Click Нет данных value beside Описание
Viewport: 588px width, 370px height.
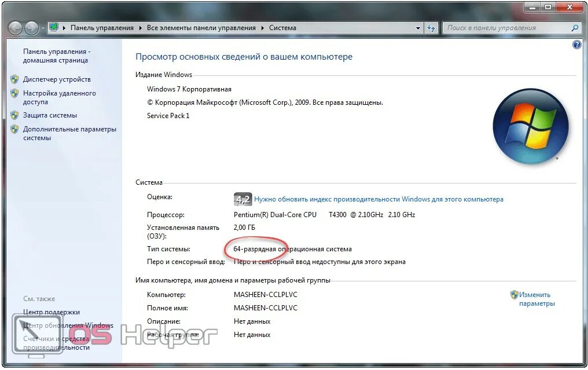(x=252, y=321)
